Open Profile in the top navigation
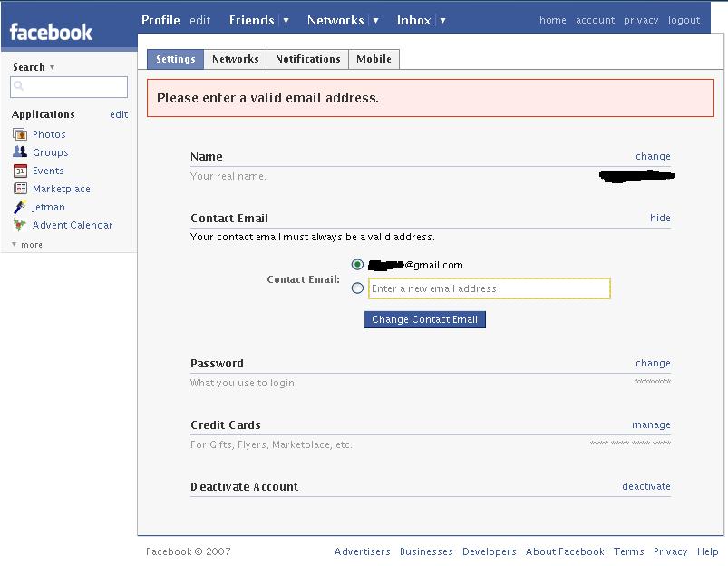 (x=160, y=21)
